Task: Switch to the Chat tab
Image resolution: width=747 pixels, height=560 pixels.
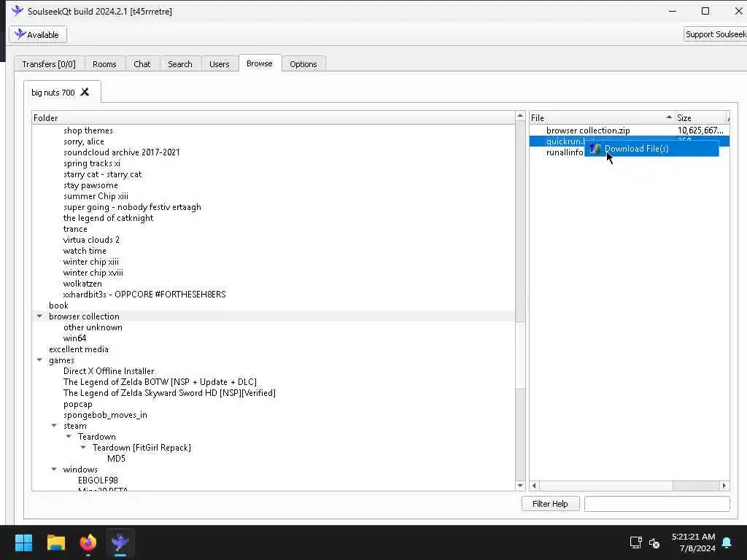Action: point(142,64)
